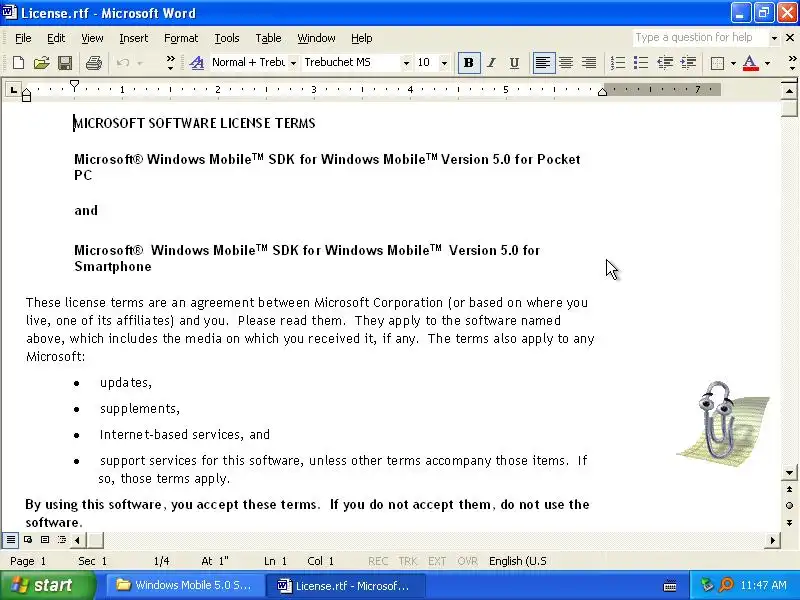Switch to Windows Mobile 5.0 S... taskbar window
This screenshot has height=600, width=800.
click(185, 585)
